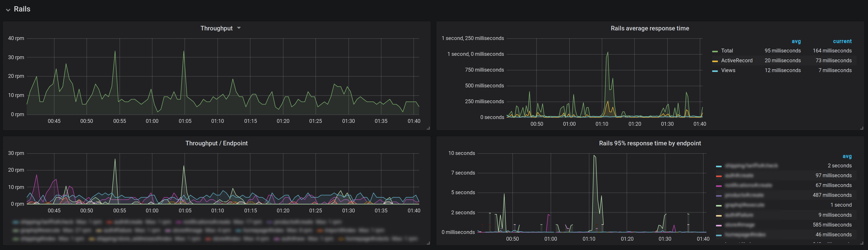Click the 01:30 time label in 95% response time panel
This screenshot has width=868, height=250.
pos(665,239)
